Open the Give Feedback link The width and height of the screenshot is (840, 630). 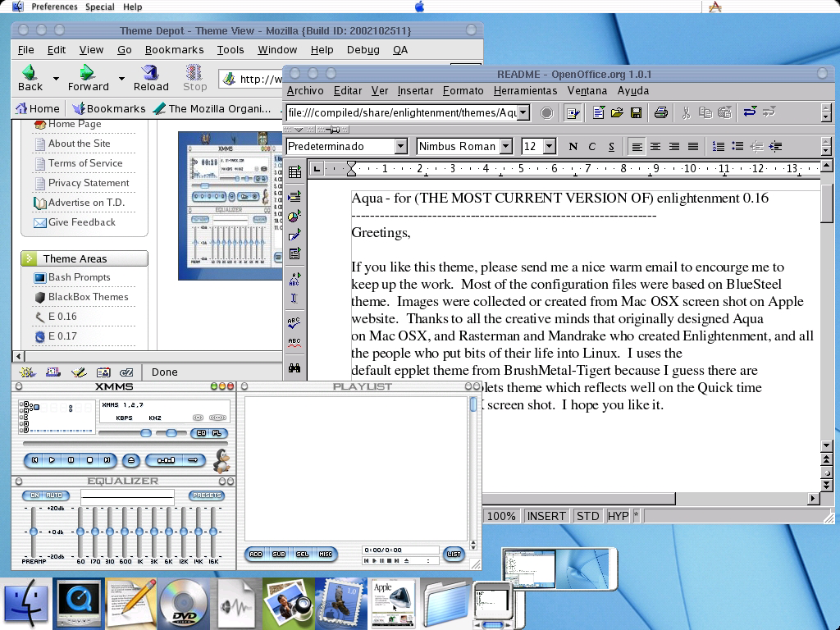click(x=82, y=222)
